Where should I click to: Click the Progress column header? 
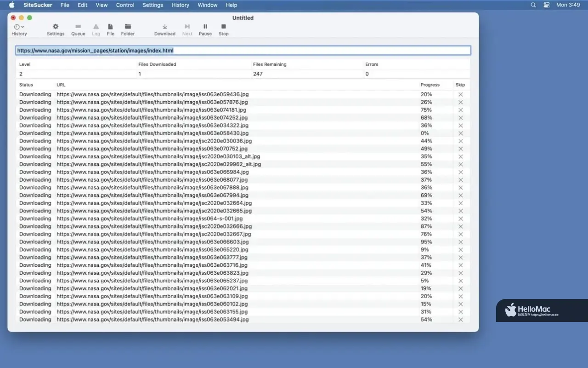pyautogui.click(x=430, y=85)
